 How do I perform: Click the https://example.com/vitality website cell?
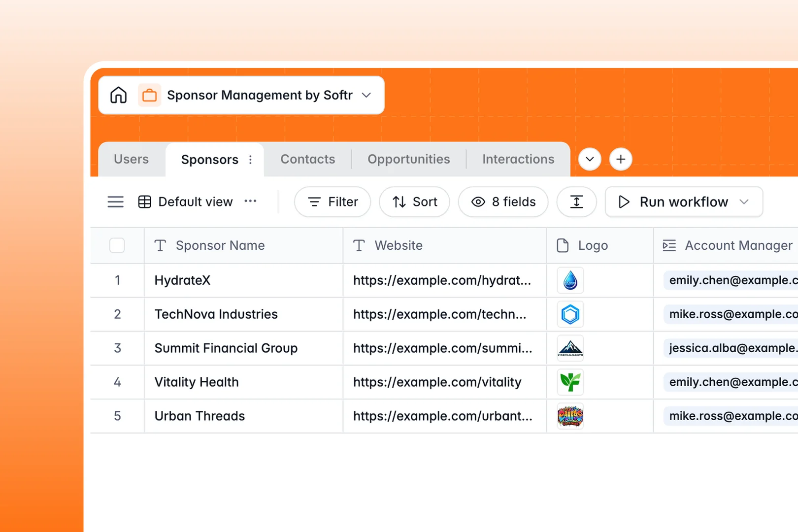pyautogui.click(x=445, y=382)
